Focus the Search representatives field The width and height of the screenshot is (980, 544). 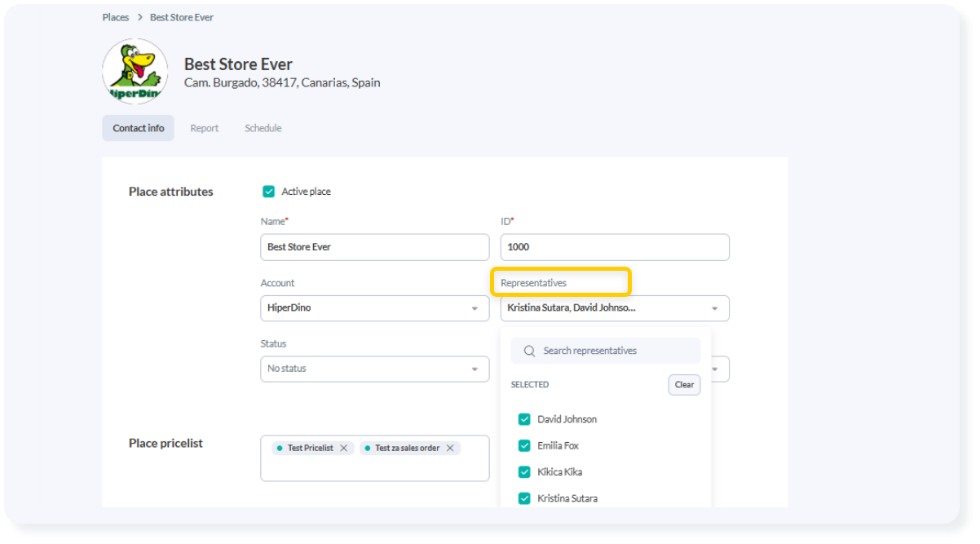click(x=616, y=351)
